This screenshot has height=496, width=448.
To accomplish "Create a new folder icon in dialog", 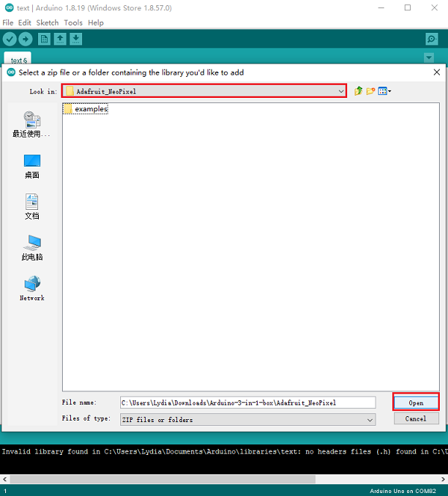I will 370,91.
